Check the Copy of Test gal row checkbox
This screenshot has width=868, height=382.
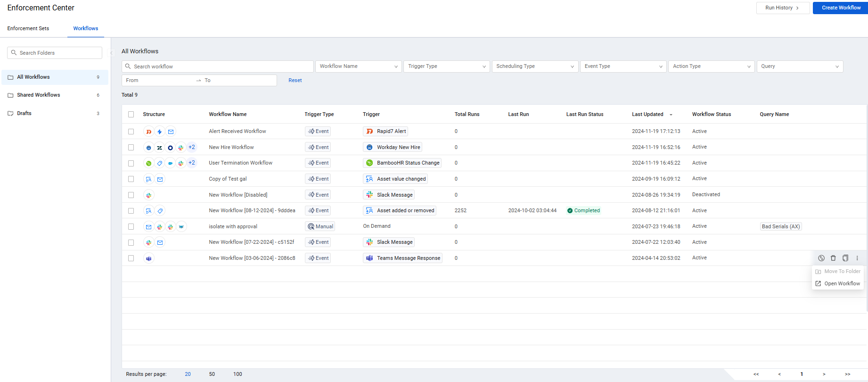point(131,179)
